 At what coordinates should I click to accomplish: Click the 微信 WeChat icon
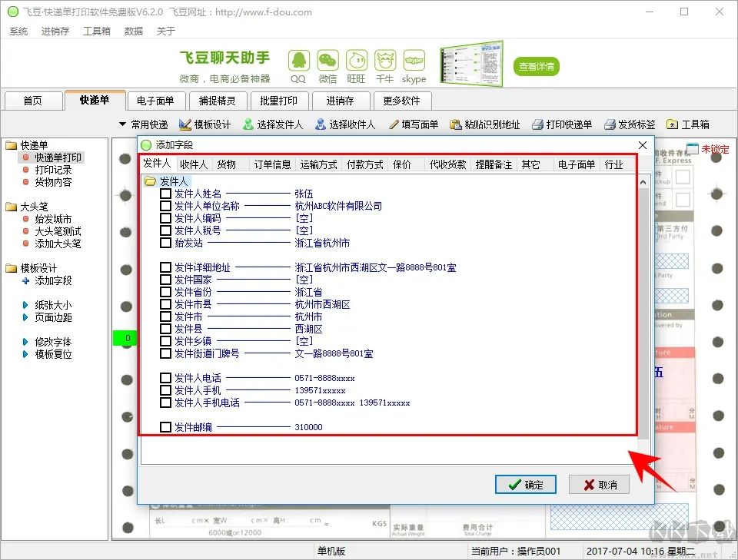click(x=327, y=61)
